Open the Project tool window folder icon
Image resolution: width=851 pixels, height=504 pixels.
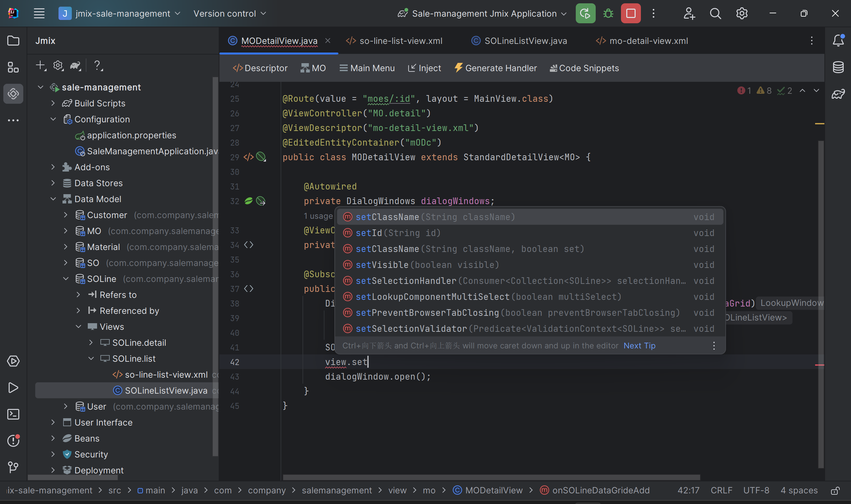point(13,41)
